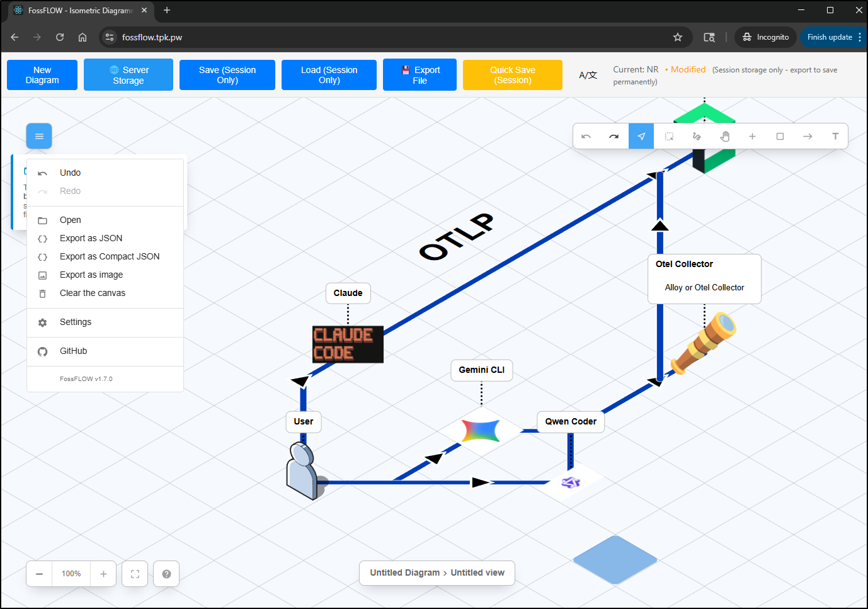
Task: Select the Rectangle tool
Action: [x=780, y=136]
